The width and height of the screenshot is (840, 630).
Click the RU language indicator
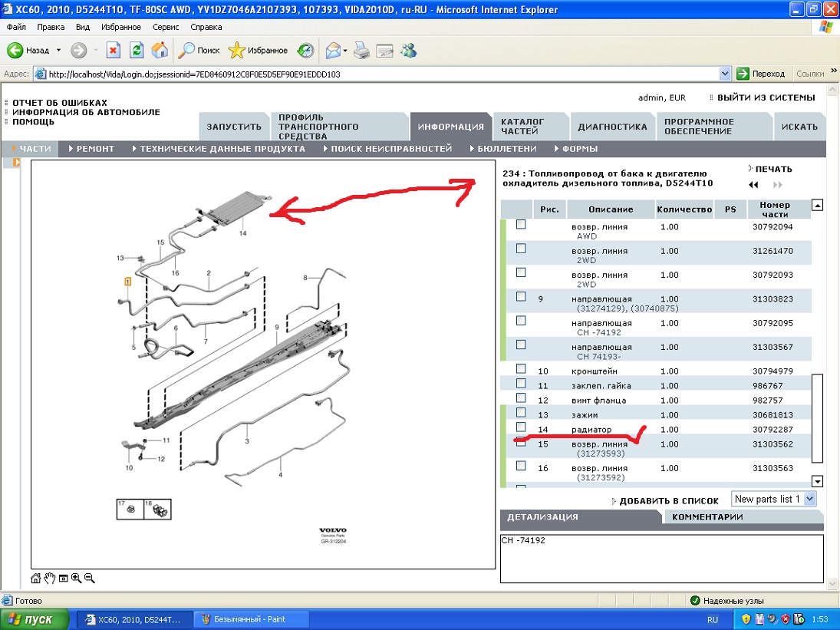(x=713, y=619)
